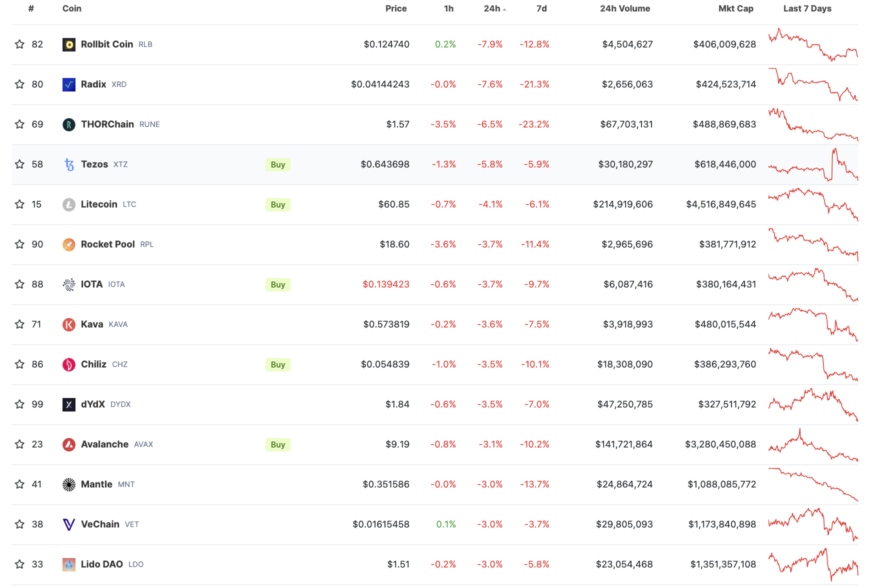Favorite Rollbit Coin with the star
This screenshot has height=588, width=878.
(x=19, y=44)
